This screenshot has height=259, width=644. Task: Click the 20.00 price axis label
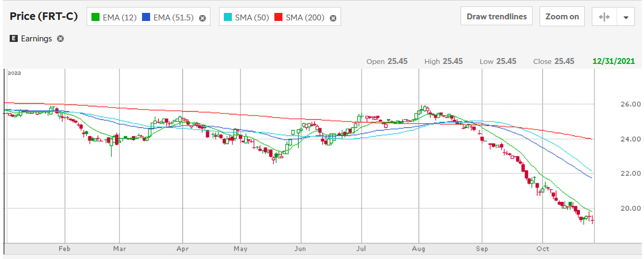(x=632, y=208)
